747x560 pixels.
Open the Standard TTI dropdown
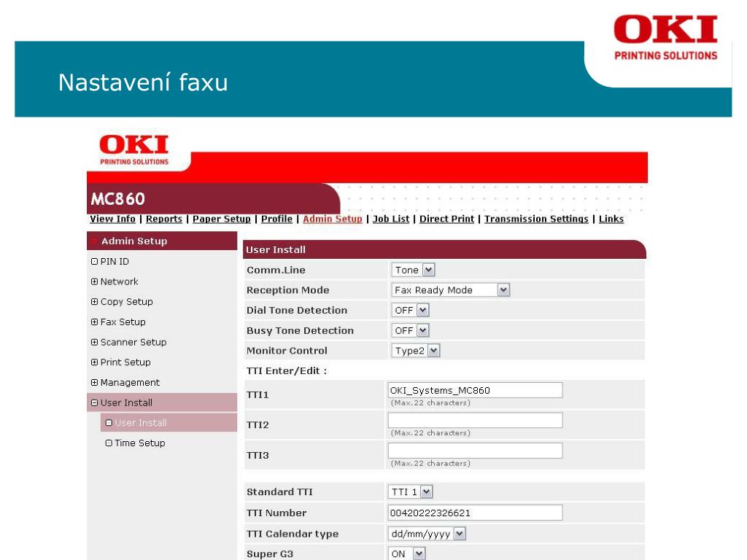[x=410, y=492]
